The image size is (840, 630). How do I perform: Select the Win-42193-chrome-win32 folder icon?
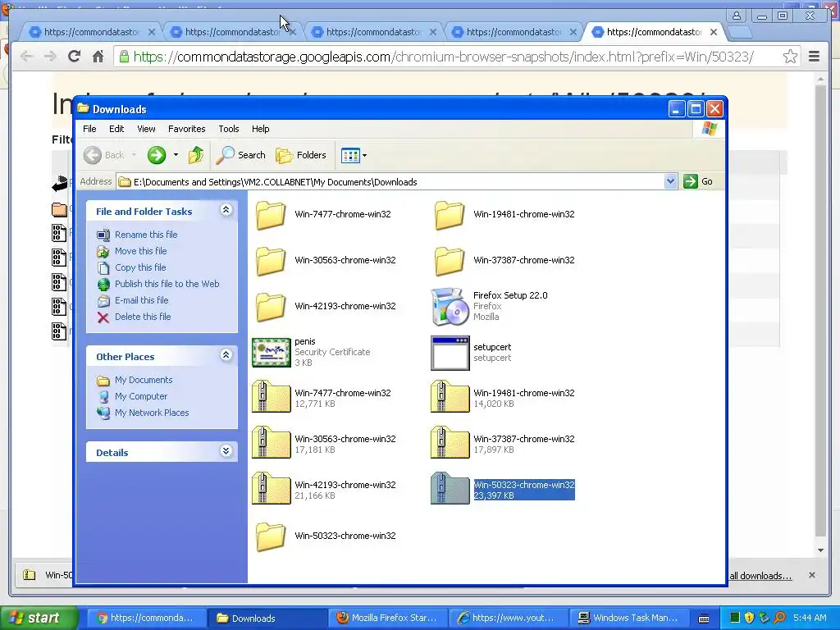point(271,307)
